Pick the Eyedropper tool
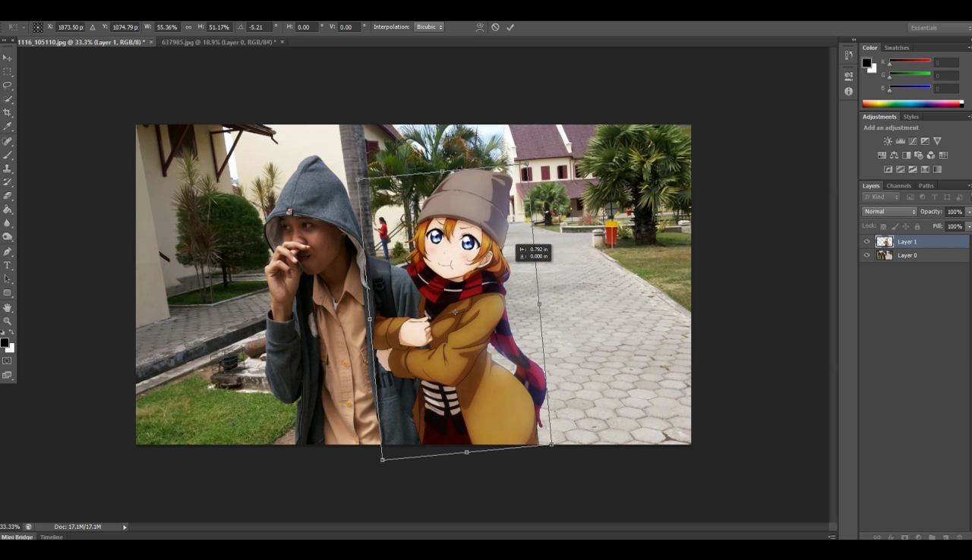The width and height of the screenshot is (972, 560). point(8,126)
